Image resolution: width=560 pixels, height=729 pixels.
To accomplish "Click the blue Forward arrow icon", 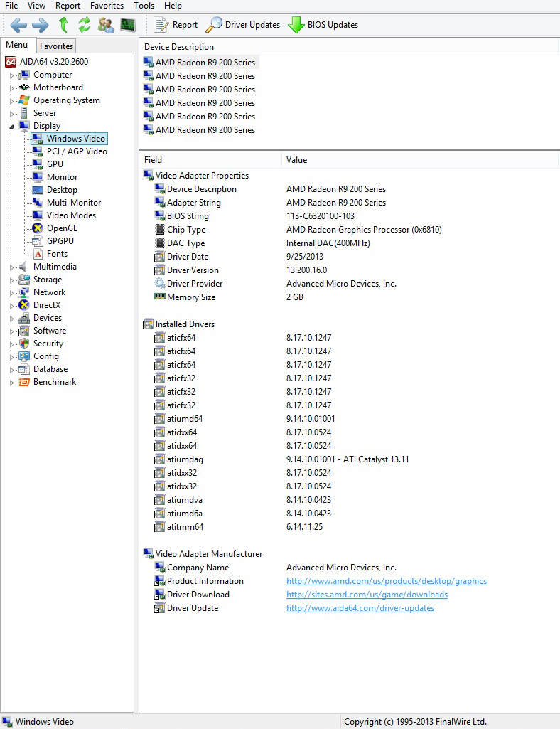I will point(41,25).
